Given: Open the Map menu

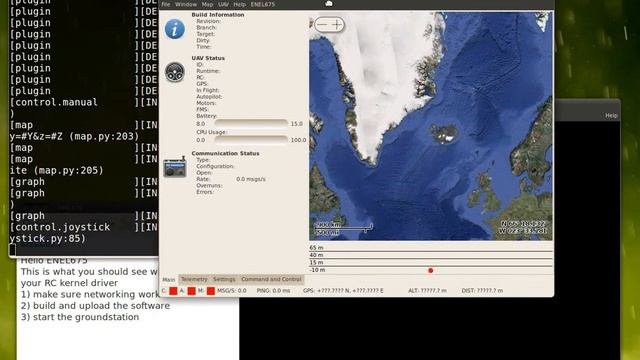Looking at the screenshot, I should [x=207, y=4].
